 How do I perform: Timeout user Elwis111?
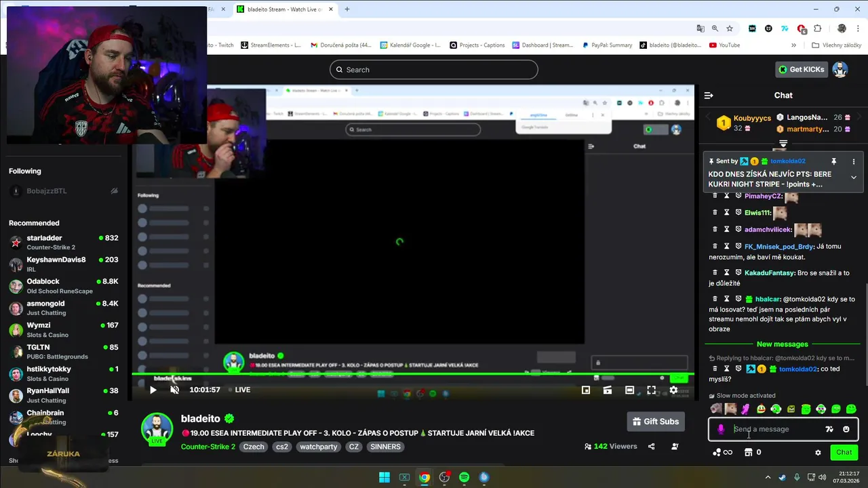click(x=727, y=213)
